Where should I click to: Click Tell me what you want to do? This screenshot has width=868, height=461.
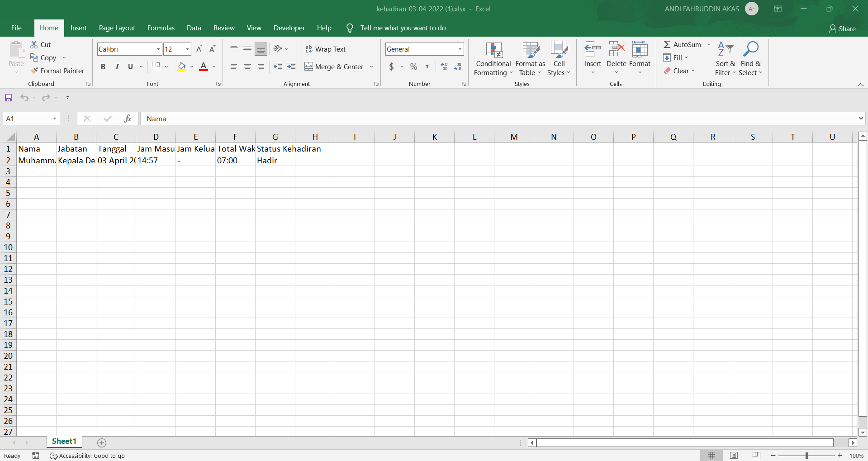pos(403,28)
